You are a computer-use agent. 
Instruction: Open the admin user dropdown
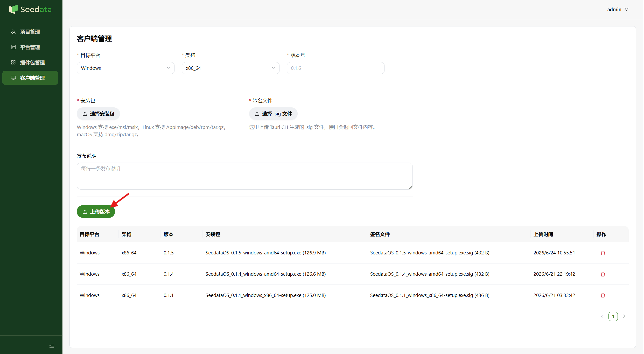click(x=618, y=9)
